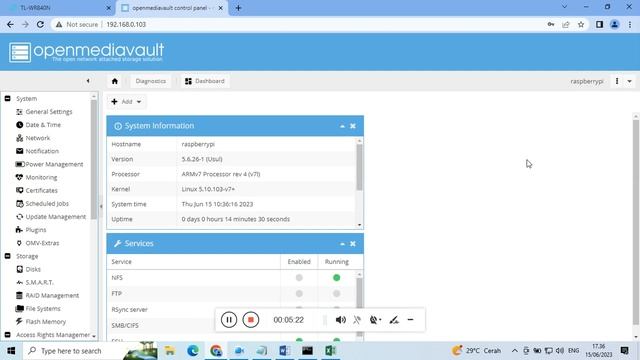Open the Chrome three-dot menu

click(x=630, y=24)
